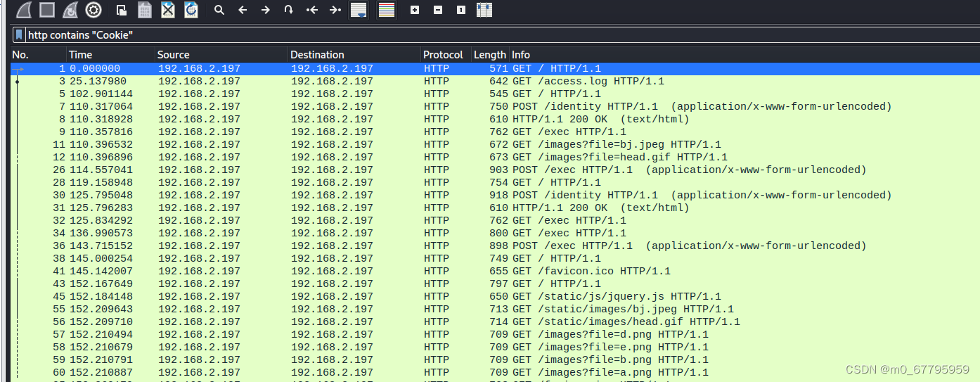The image size is (980, 382).
Task: Click the Zoom in plus icon
Action: (x=415, y=10)
